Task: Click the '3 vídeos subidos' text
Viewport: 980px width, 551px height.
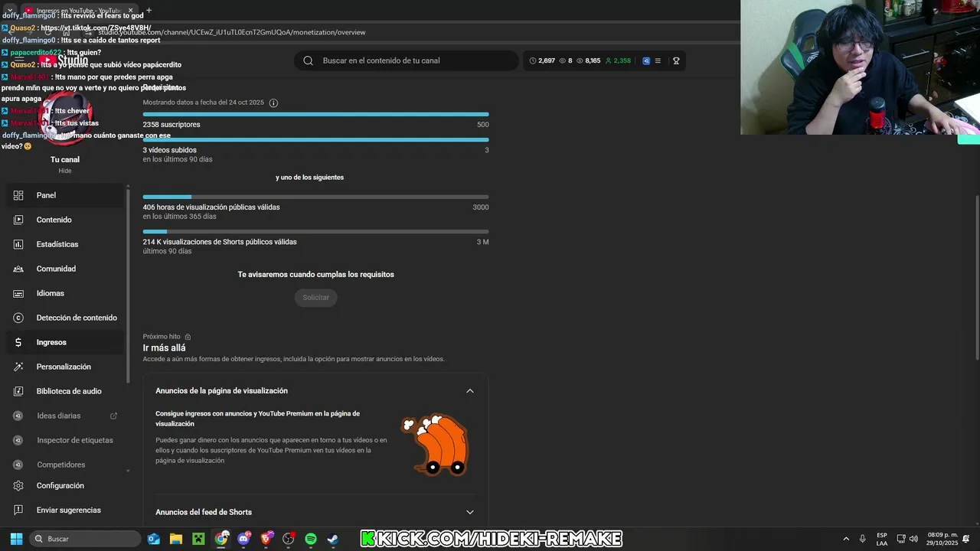Action: [x=169, y=150]
